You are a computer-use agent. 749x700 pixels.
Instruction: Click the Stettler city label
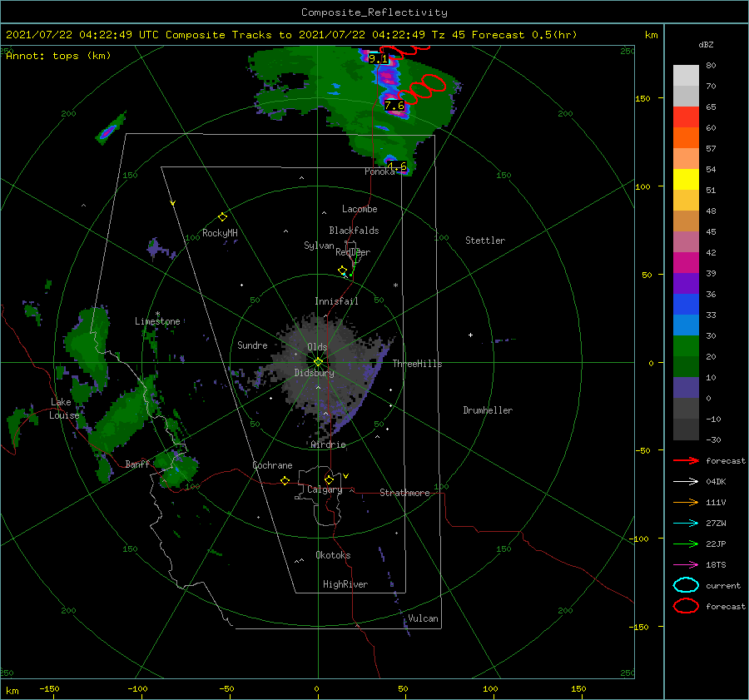(485, 241)
